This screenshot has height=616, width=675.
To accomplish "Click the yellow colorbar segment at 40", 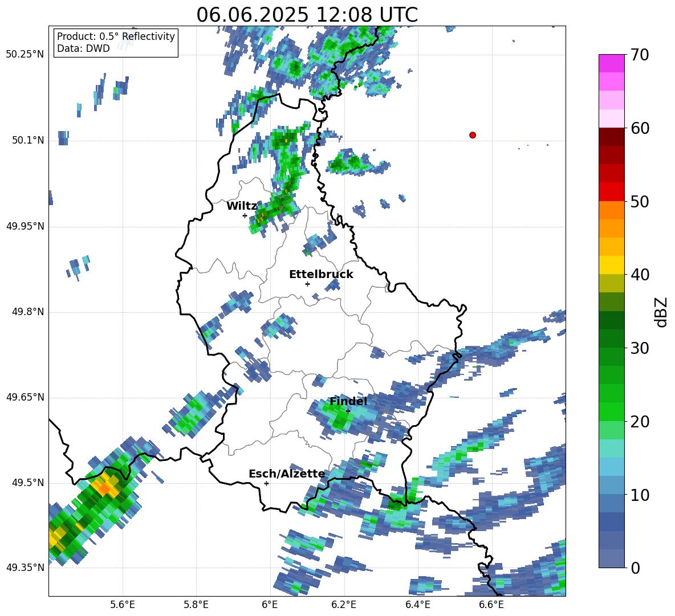I will click(611, 265).
